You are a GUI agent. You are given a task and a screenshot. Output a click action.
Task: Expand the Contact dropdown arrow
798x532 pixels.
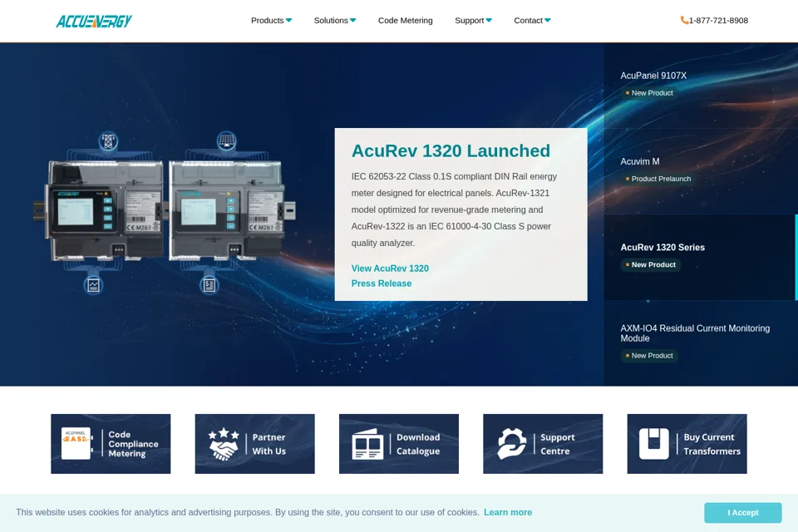[548, 20]
